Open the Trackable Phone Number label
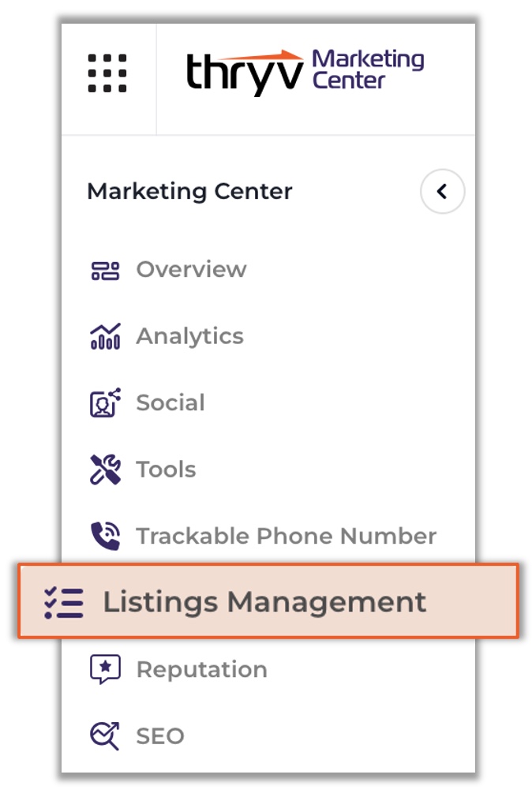The image size is (532, 797). click(x=286, y=537)
